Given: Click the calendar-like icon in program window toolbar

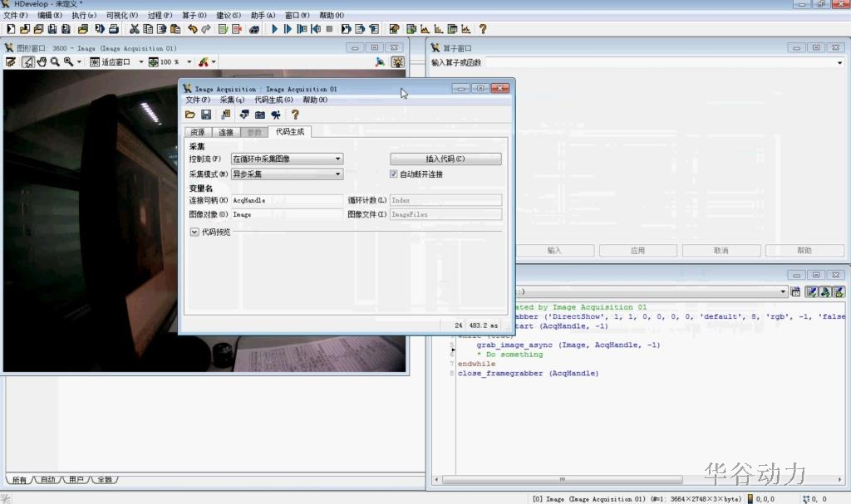Looking at the screenshot, I should tap(795, 292).
